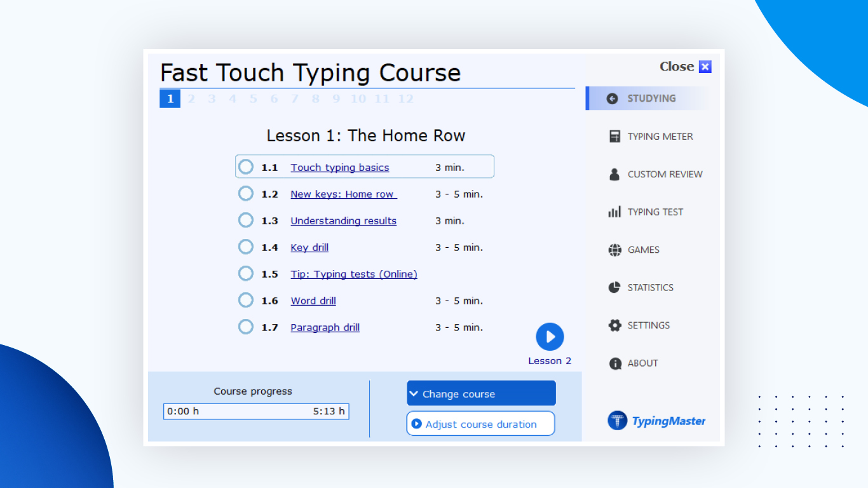868x488 pixels.
Task: Switch to lesson tab 4
Action: pos(233,98)
